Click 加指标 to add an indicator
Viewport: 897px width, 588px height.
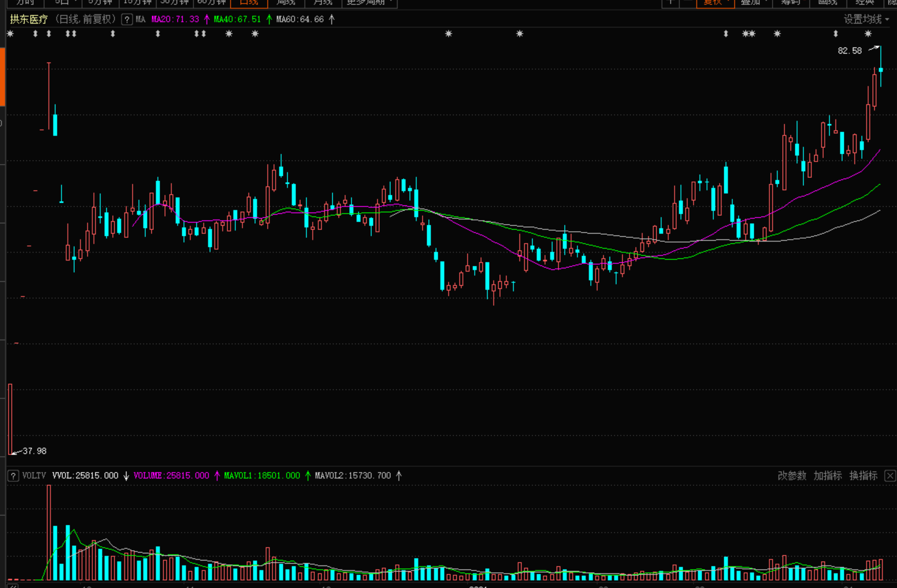click(827, 476)
